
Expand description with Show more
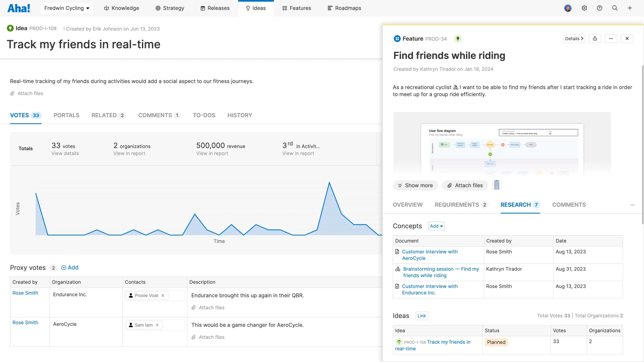pyautogui.click(x=415, y=185)
